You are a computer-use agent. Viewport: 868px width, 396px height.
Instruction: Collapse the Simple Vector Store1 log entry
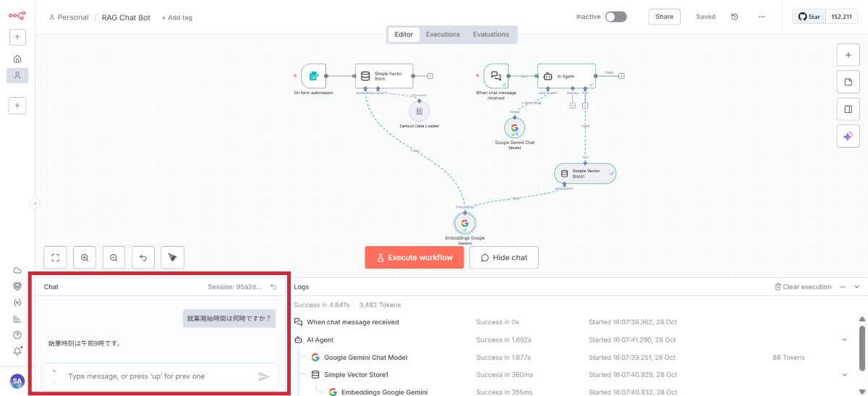point(844,375)
